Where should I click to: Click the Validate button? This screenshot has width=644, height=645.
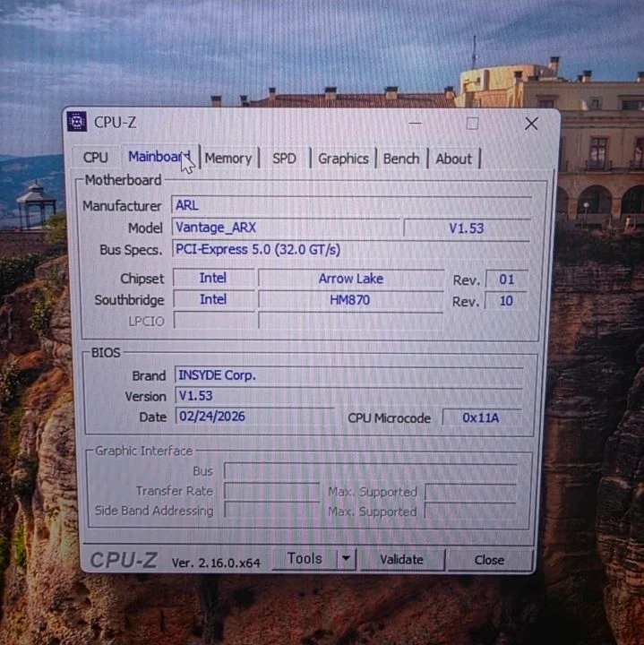[402, 559]
